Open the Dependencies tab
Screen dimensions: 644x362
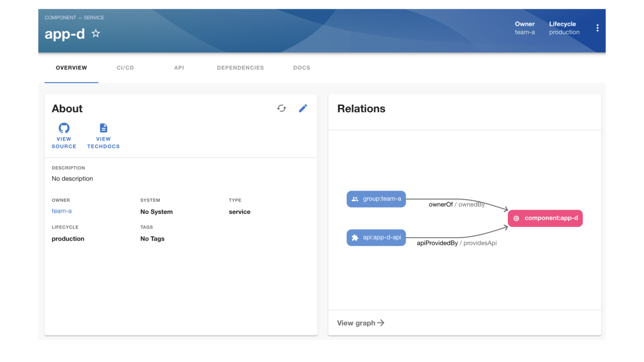240,68
